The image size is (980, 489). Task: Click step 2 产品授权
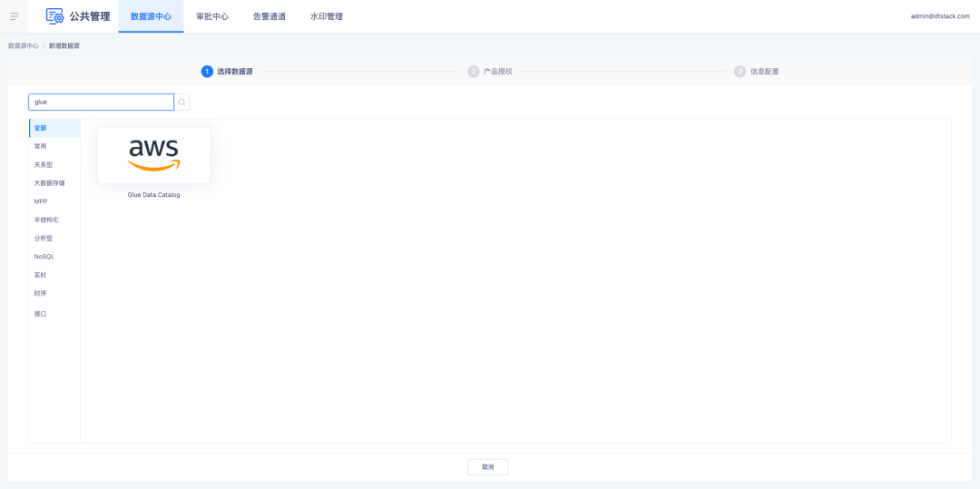coord(490,72)
